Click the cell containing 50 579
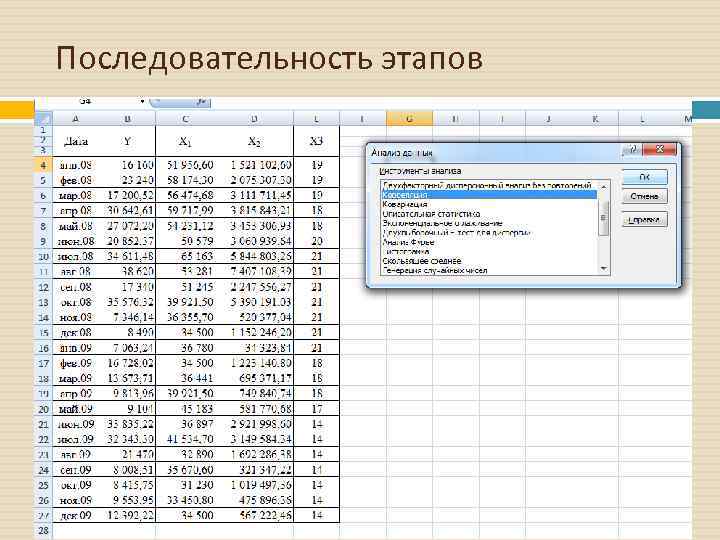 click(185, 241)
